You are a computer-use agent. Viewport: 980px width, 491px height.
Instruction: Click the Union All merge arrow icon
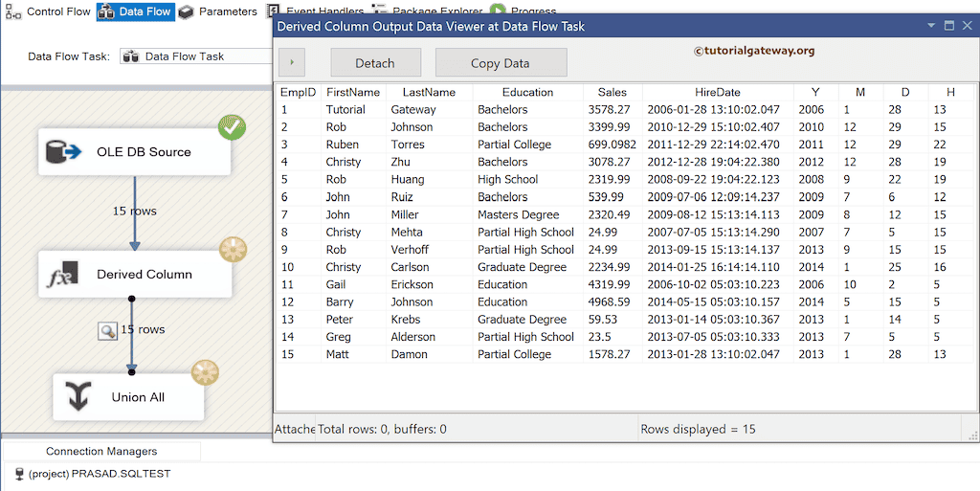[78, 397]
